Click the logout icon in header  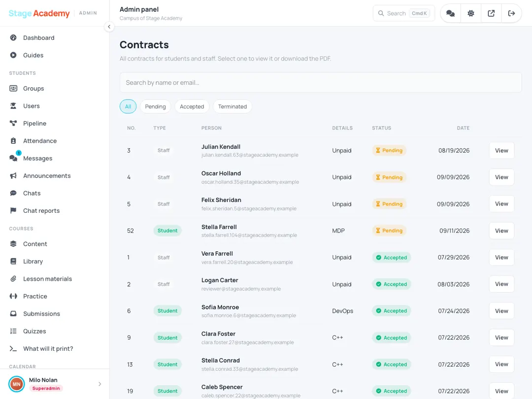511,13
